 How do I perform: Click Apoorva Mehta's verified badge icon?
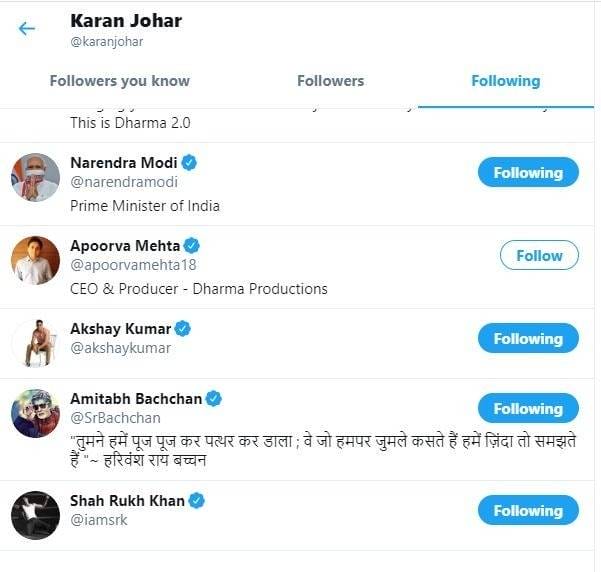(x=193, y=245)
